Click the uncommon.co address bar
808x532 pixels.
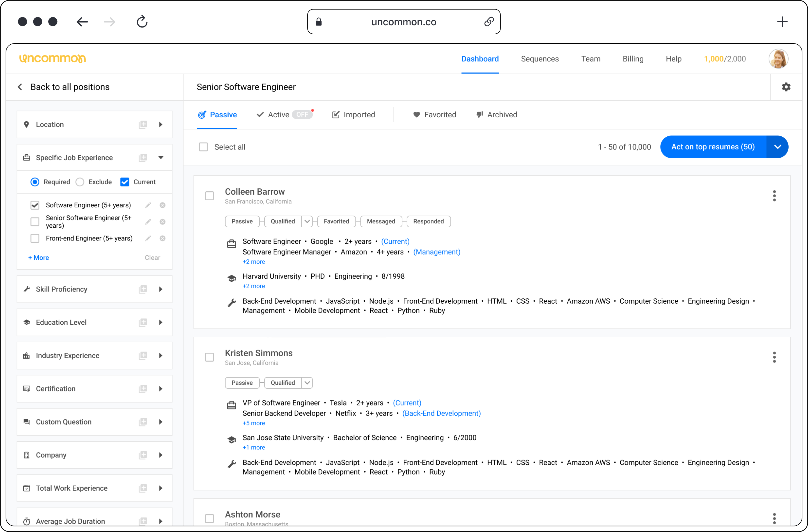tap(404, 22)
